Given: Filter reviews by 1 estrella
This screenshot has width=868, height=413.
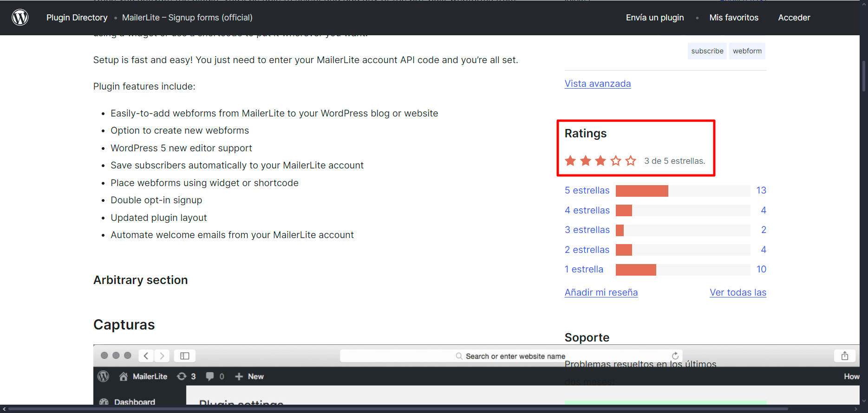Looking at the screenshot, I should [x=584, y=269].
